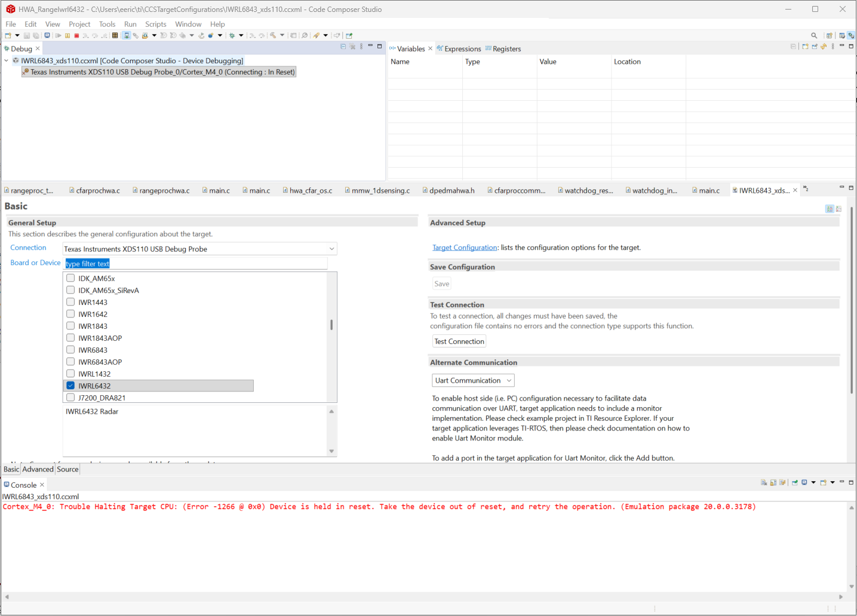This screenshot has height=616, width=857.
Task: Toggle the console Scroll Lock icon
Action: pyautogui.click(x=773, y=483)
